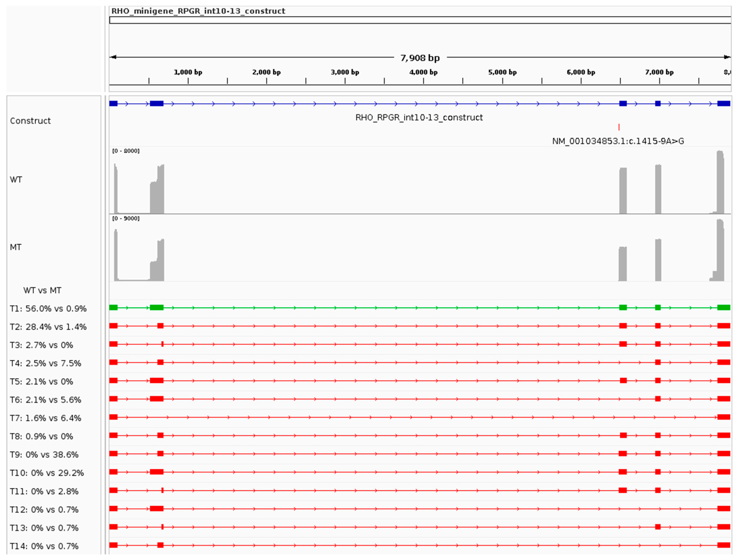
Task: Click the green first exon of T1
Action: coord(113,307)
